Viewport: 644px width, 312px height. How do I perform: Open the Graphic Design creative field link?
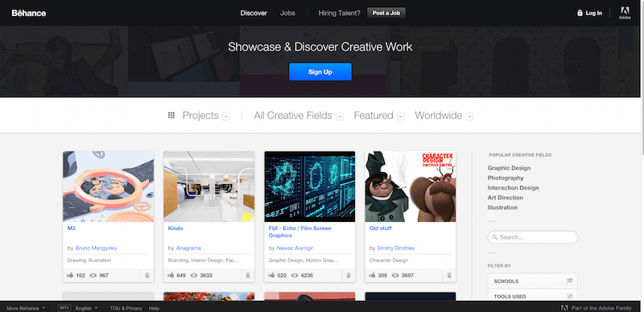(509, 168)
